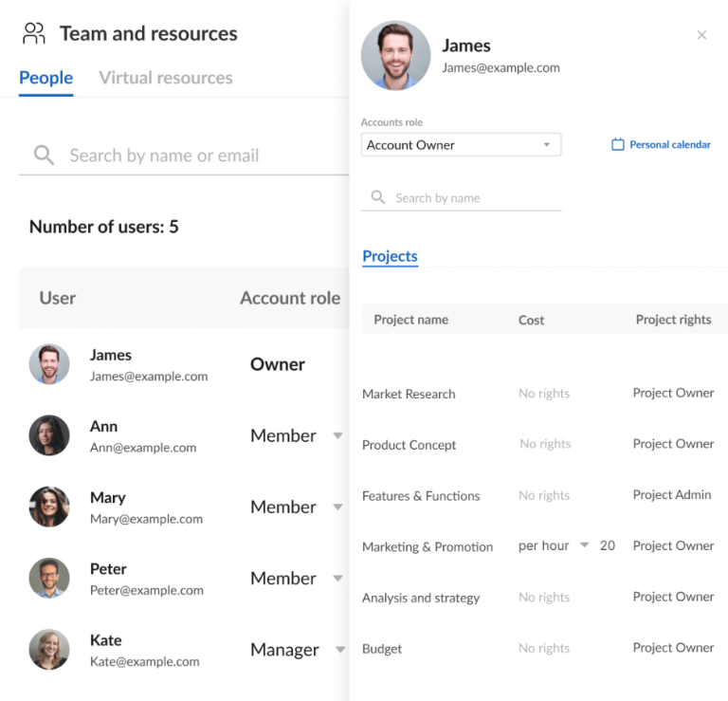
Task: Click the magnifier icon in project search
Action: (x=378, y=197)
